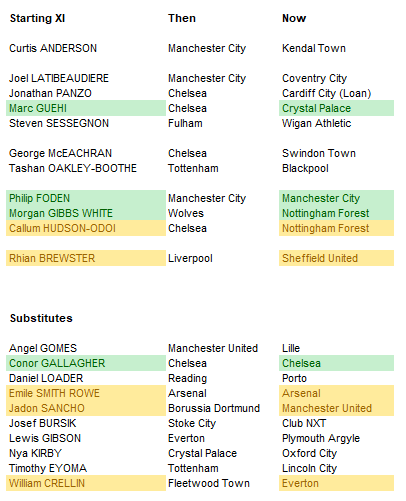Select the Angel GOMES cell

[86, 348]
